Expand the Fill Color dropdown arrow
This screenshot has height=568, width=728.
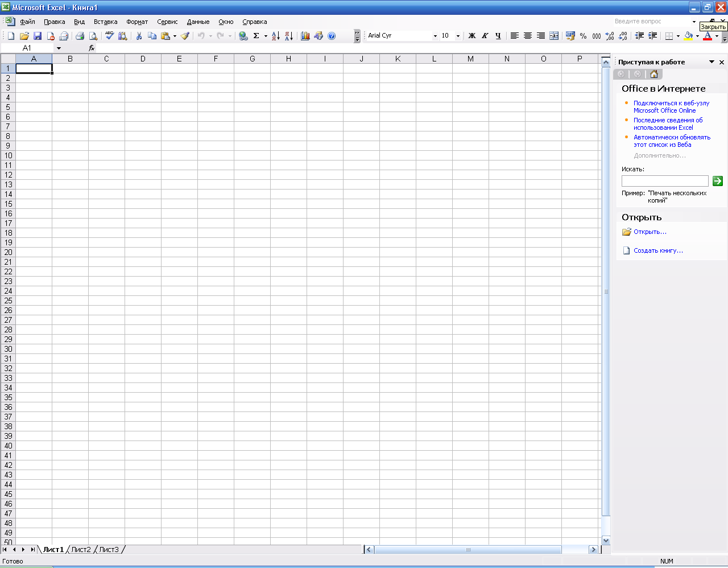tap(697, 36)
